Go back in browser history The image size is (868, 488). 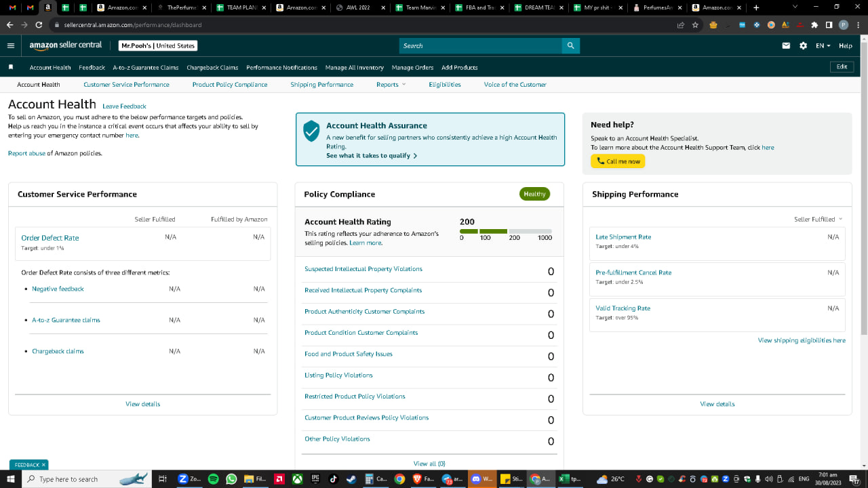click(x=9, y=25)
